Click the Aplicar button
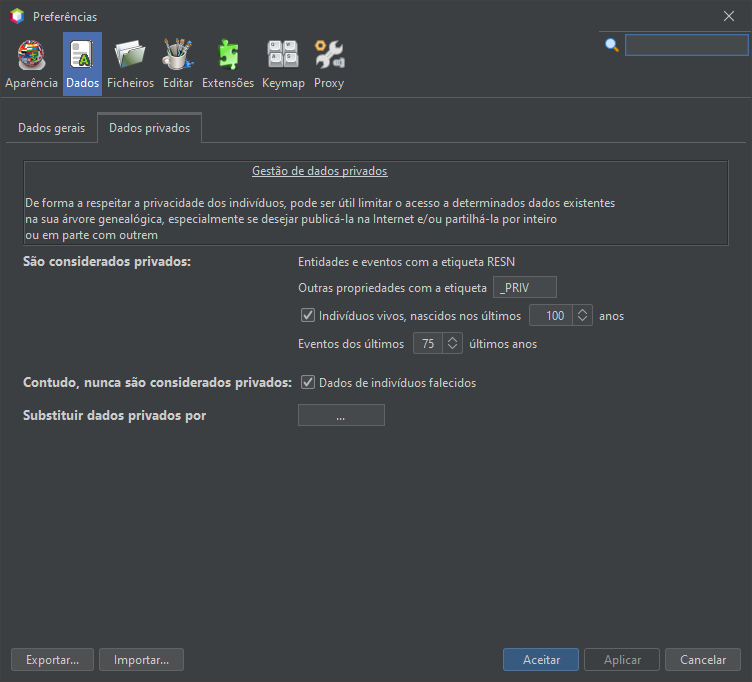Image resolution: width=752 pixels, height=682 pixels. pos(622,660)
